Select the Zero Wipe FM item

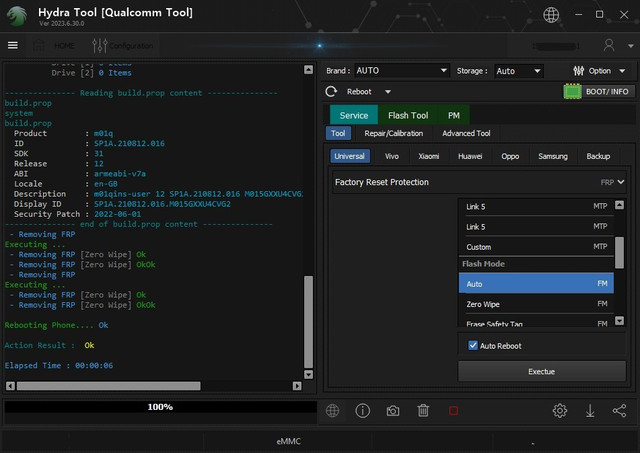536,304
